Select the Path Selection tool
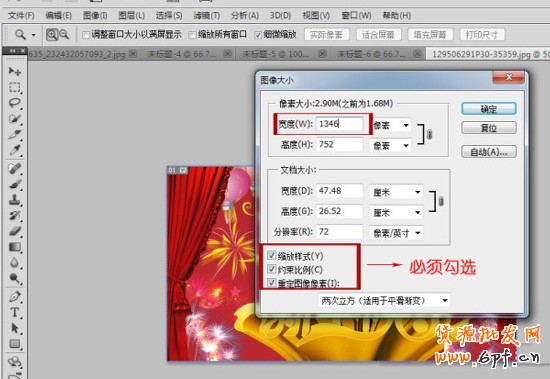 tap(14, 328)
